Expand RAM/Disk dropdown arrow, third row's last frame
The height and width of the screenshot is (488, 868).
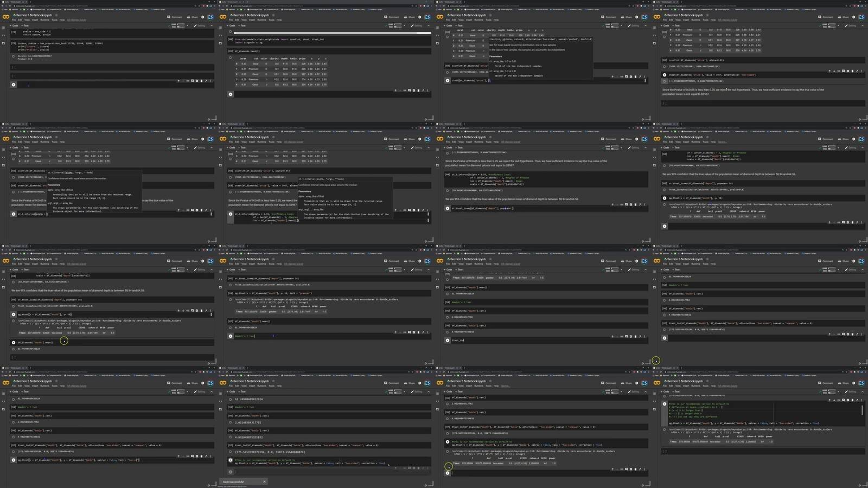pos(839,269)
